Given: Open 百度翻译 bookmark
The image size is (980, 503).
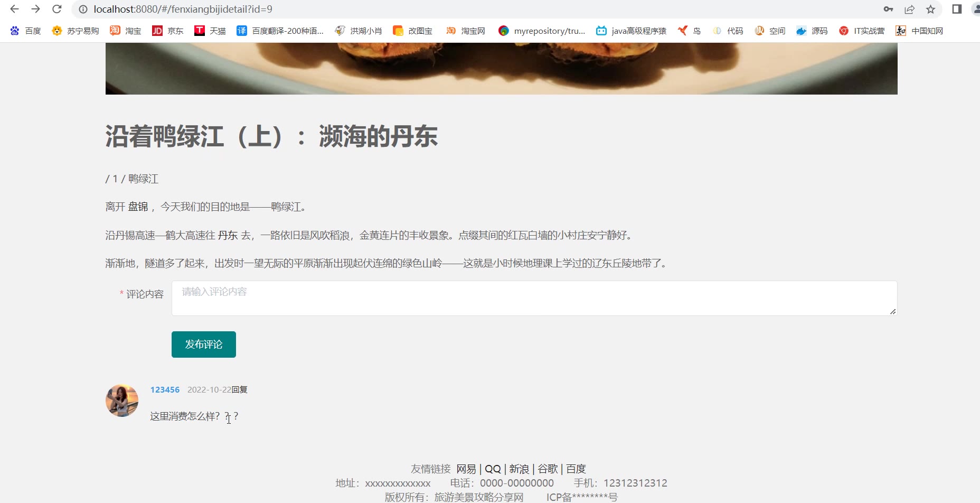Looking at the screenshot, I should coord(280,31).
